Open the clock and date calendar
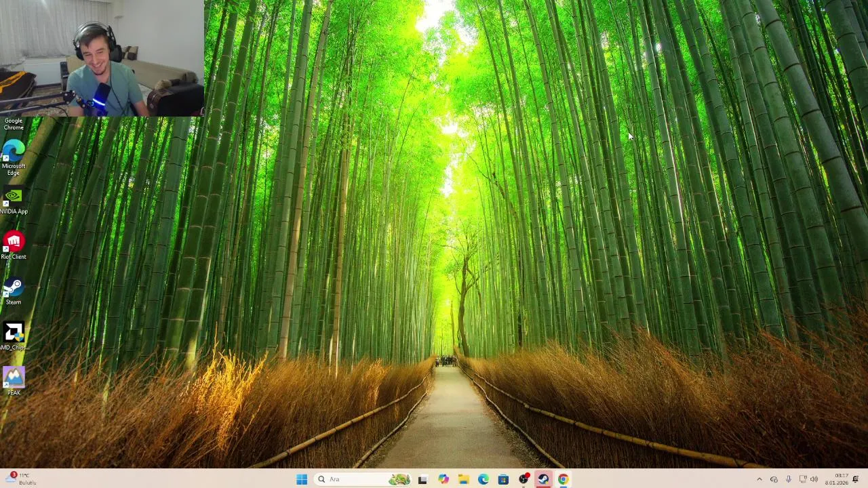This screenshot has height=488, width=868. coord(836,479)
